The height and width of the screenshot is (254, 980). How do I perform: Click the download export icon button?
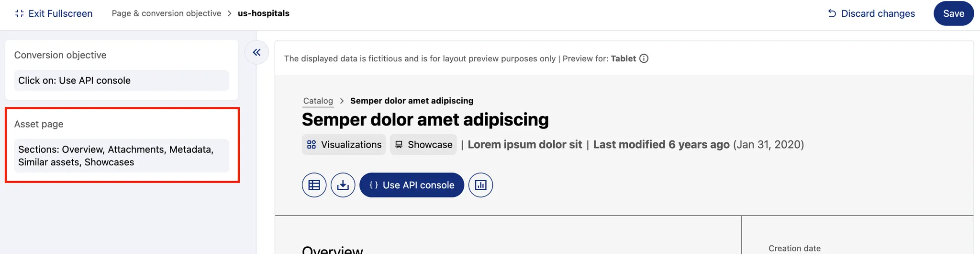(x=343, y=185)
